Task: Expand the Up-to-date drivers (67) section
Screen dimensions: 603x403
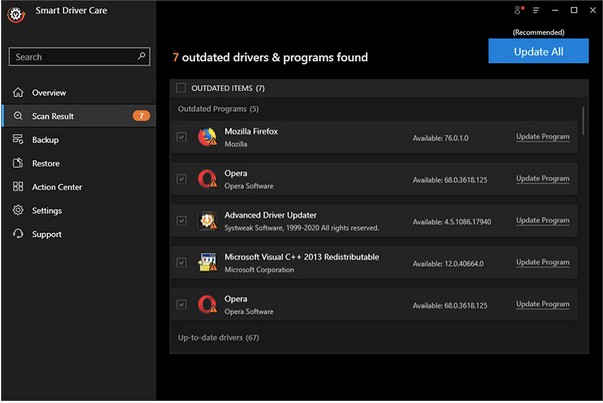Action: click(x=218, y=337)
